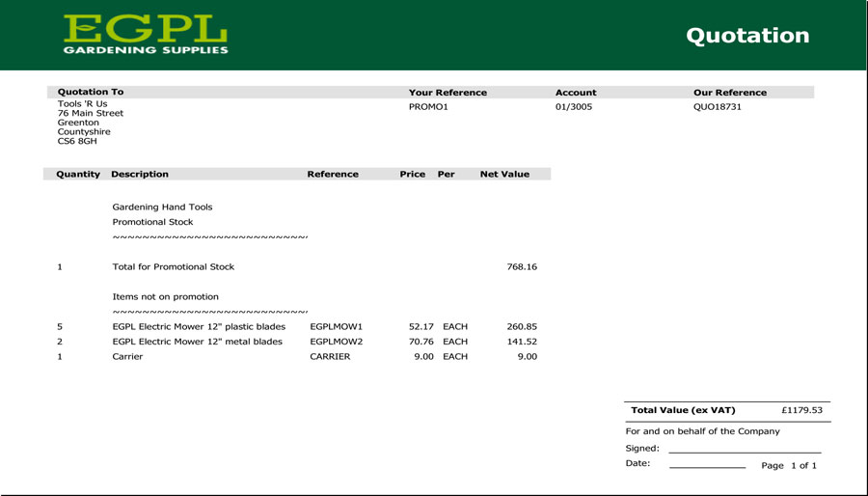This screenshot has width=868, height=496.
Task: Click the EGPL Gardening Supplies logo
Action: (x=146, y=35)
